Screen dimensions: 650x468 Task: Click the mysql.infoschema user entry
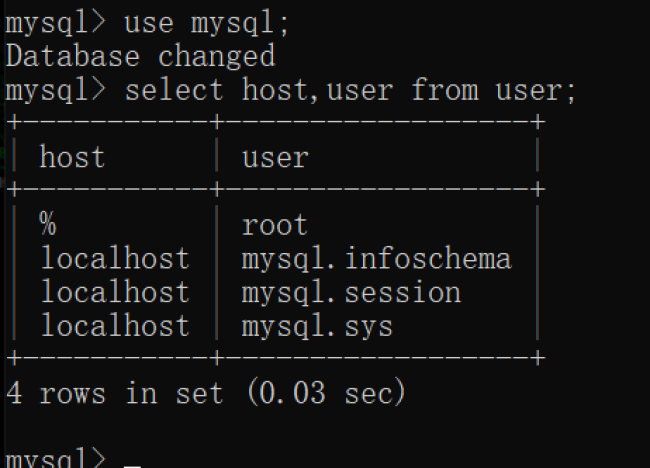pos(376,258)
